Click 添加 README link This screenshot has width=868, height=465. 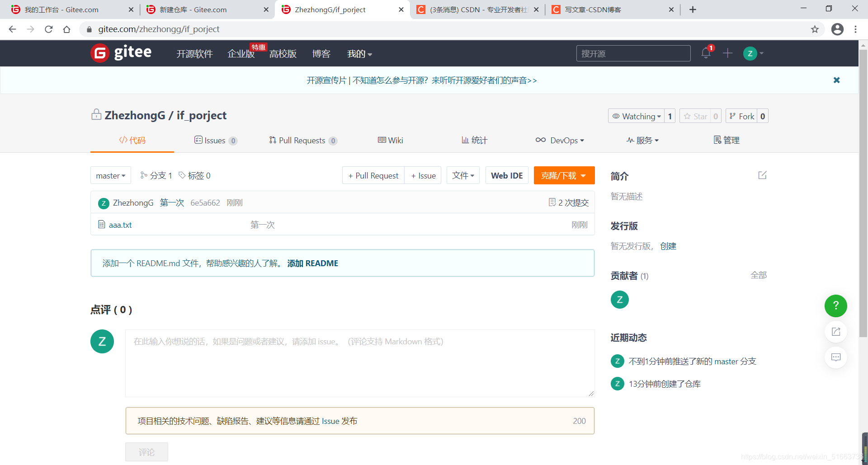pyautogui.click(x=313, y=263)
